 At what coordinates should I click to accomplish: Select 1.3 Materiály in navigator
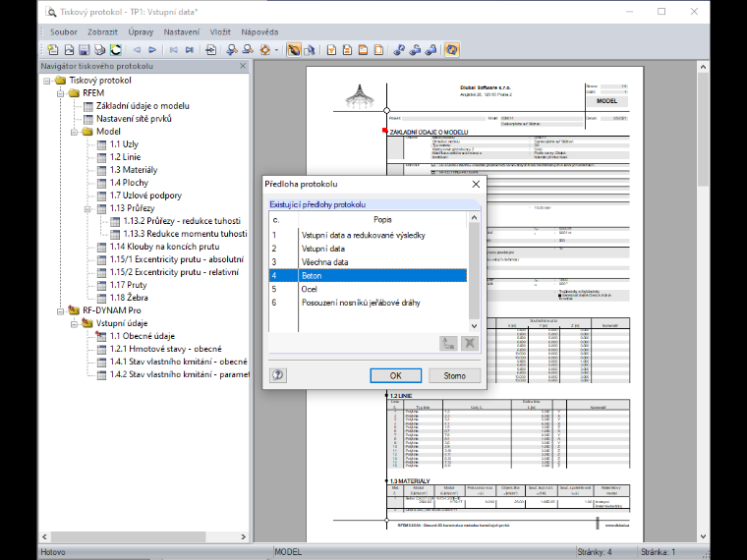tap(134, 170)
